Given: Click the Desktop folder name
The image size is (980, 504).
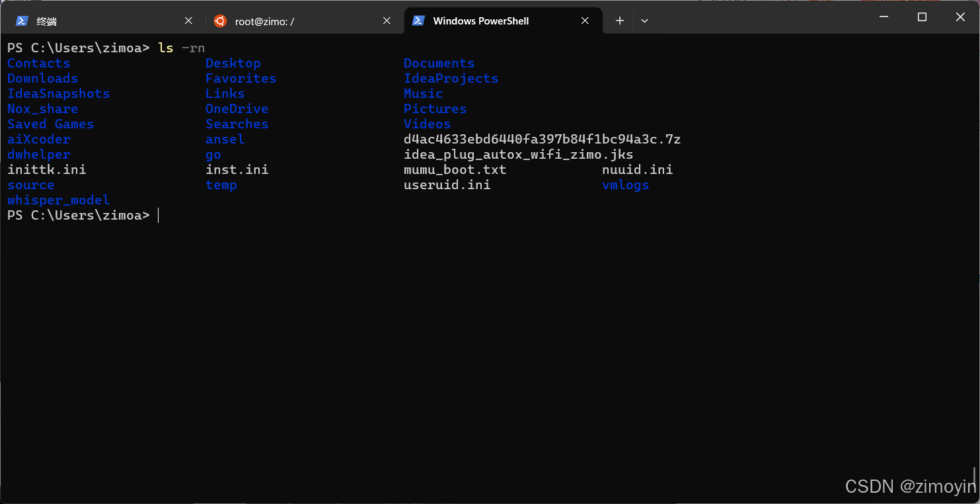Looking at the screenshot, I should tap(233, 63).
